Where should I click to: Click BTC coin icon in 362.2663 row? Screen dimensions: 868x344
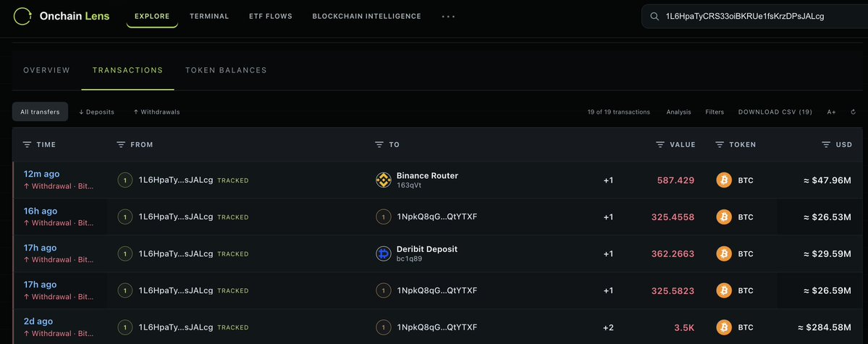pos(724,253)
